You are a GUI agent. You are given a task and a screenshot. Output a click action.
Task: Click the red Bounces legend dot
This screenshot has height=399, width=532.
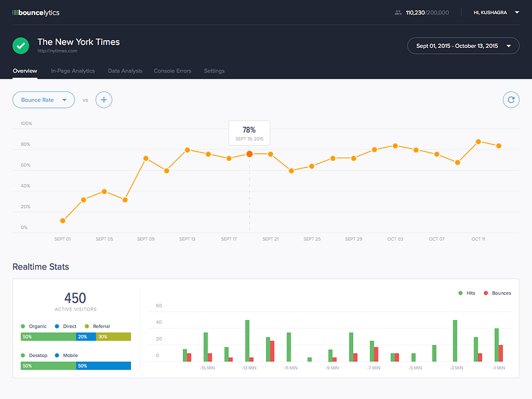click(486, 293)
